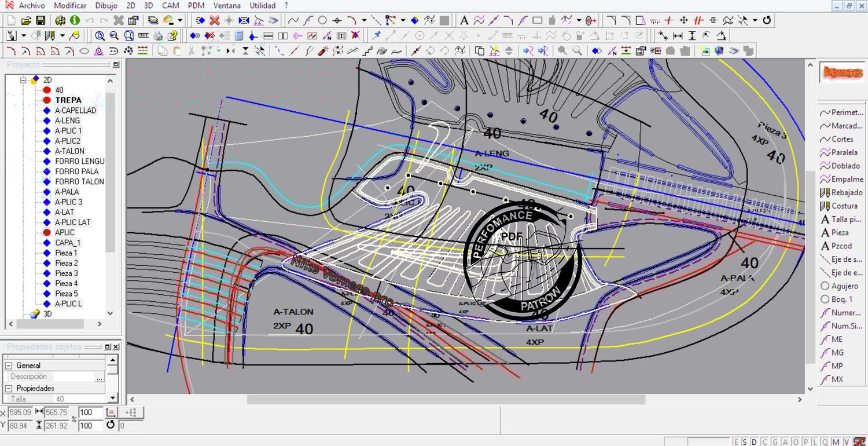Choose Doblado line type
The image size is (868, 446).
[x=840, y=166]
